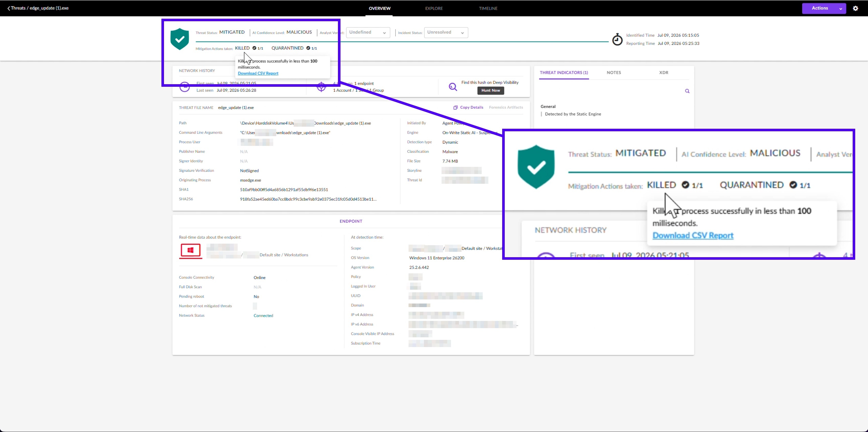Viewport: 868px width, 432px height.
Task: Open the NOTES tab
Action: click(614, 73)
